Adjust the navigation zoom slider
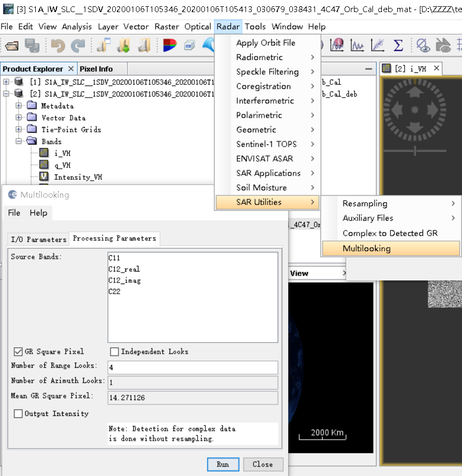Screen dimensions: 462x476 tap(415, 151)
